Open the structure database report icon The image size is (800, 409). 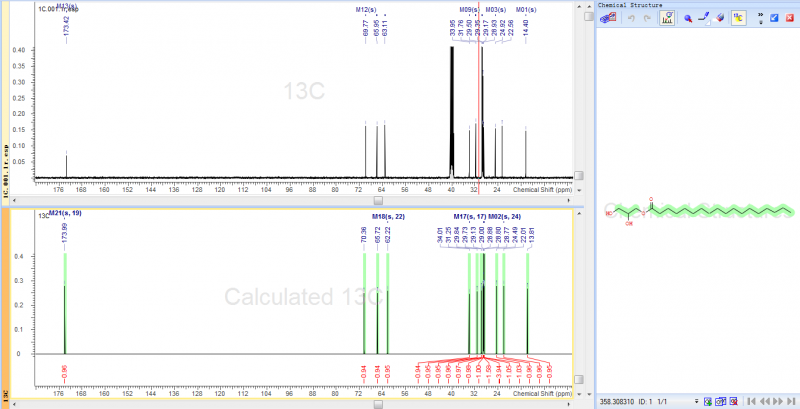pyautogui.click(x=608, y=18)
